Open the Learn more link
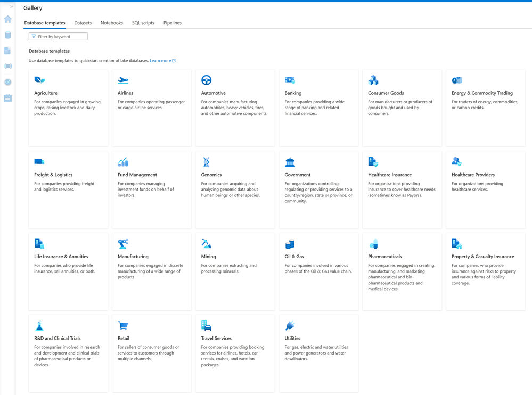532x395 pixels. tap(162, 61)
